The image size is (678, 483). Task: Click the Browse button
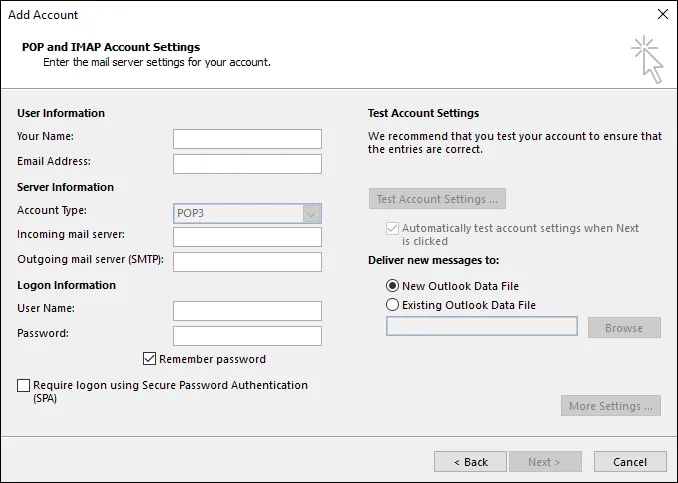tap(623, 327)
